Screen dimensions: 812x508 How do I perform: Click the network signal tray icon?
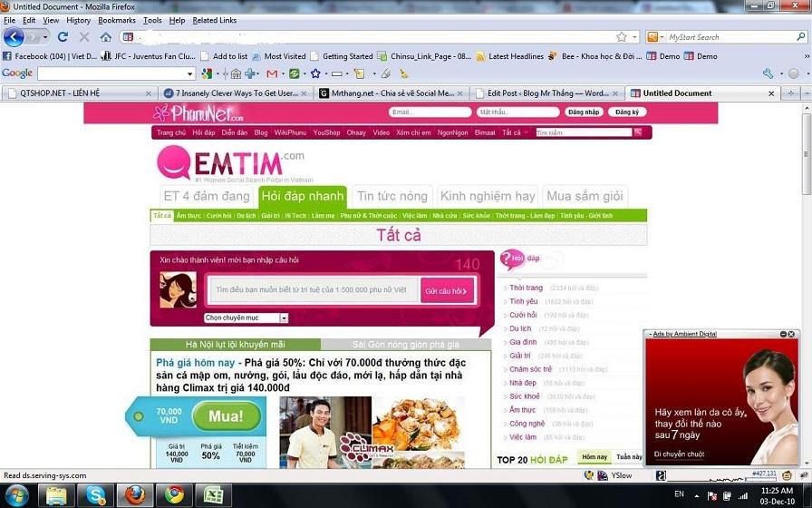[742, 495]
